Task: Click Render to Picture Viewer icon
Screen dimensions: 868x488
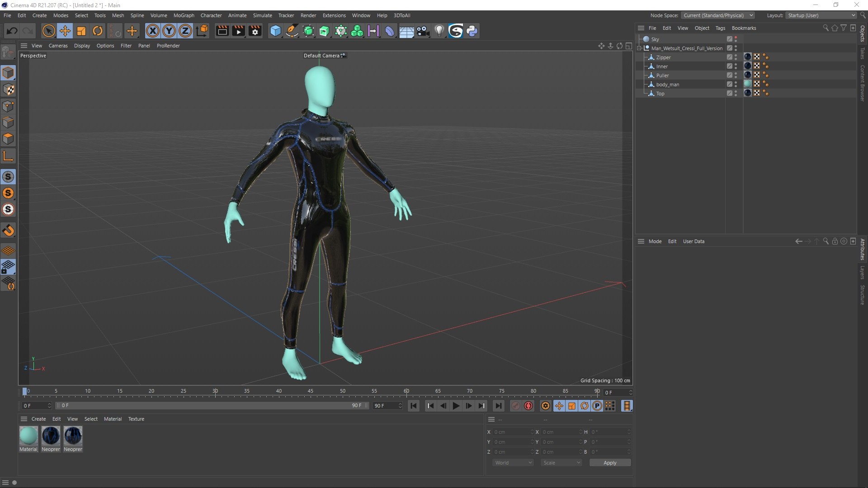Action: [x=238, y=31]
